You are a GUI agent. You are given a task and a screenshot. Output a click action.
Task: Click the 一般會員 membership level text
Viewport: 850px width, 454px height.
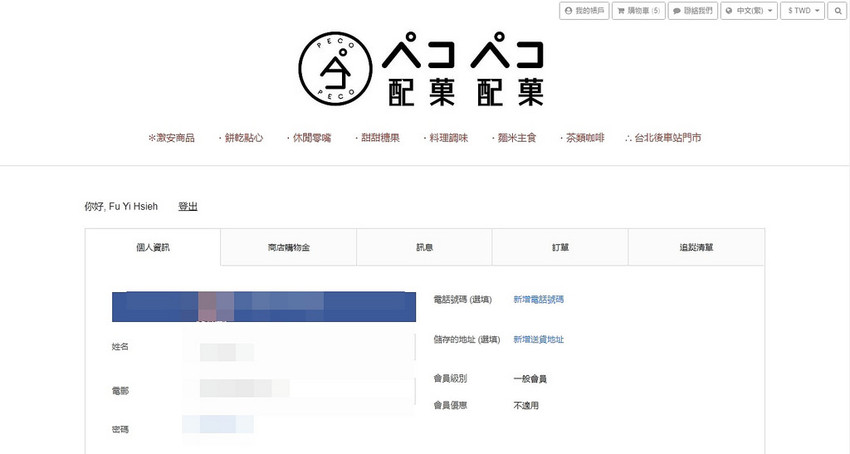tap(530, 379)
